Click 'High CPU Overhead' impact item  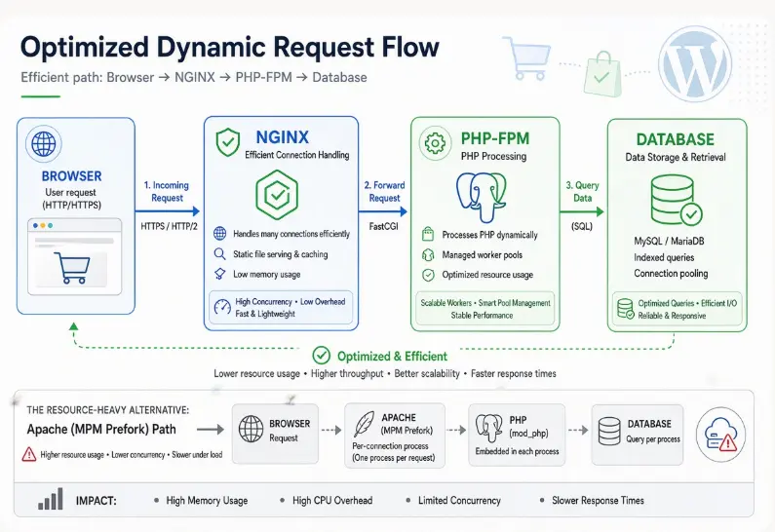pyautogui.click(x=332, y=501)
